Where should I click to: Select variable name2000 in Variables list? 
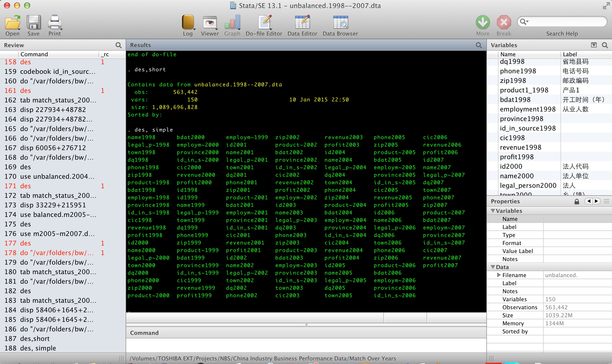click(x=549, y=176)
